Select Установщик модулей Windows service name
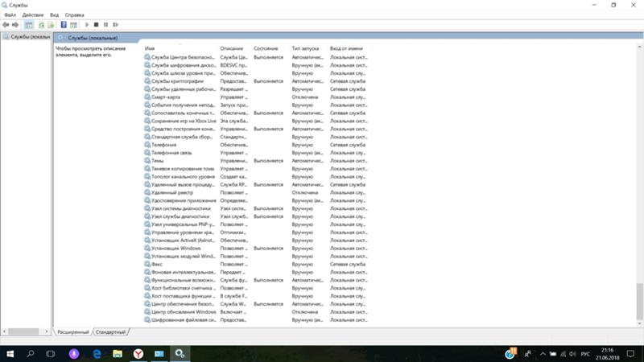This screenshot has width=644, height=362. coord(184,256)
